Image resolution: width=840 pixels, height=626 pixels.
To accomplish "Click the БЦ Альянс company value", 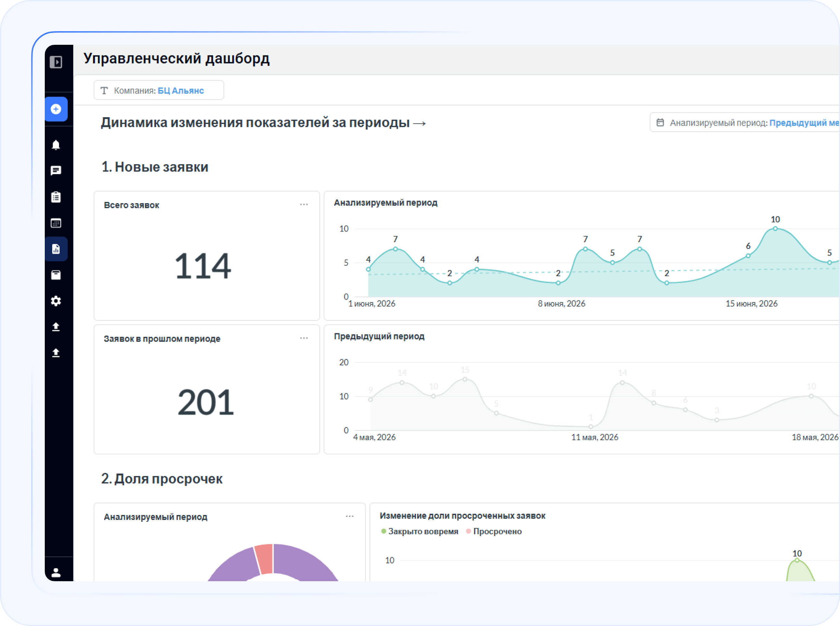I will (181, 91).
